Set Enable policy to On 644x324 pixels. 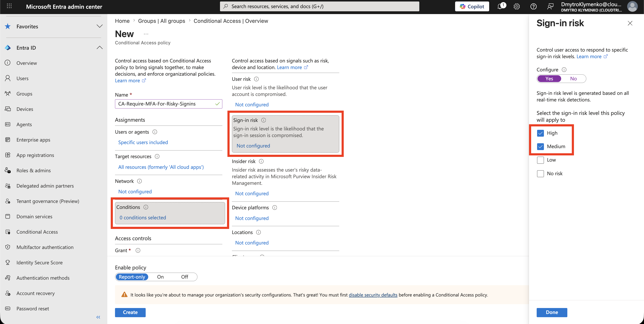point(160,277)
